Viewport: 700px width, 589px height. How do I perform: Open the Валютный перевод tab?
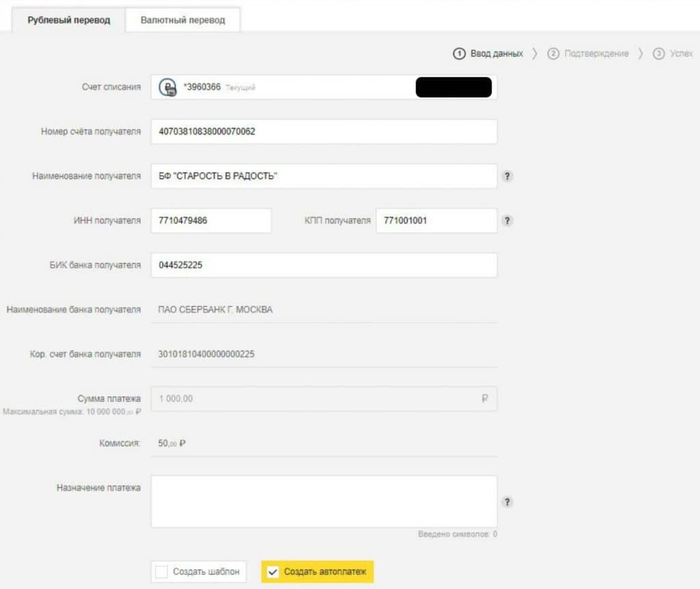coord(183,20)
